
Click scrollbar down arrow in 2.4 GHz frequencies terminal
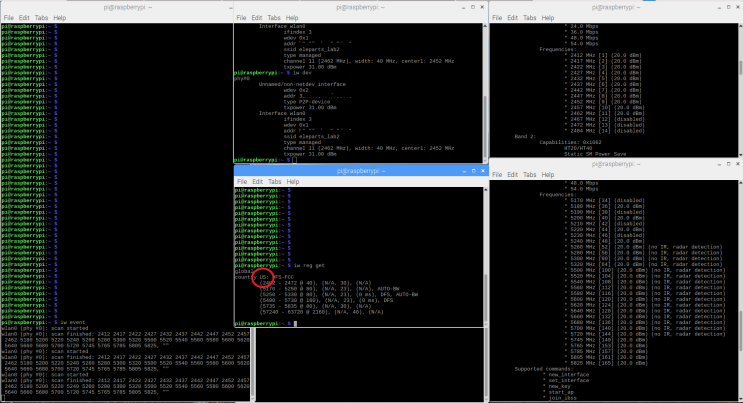[x=741, y=154]
